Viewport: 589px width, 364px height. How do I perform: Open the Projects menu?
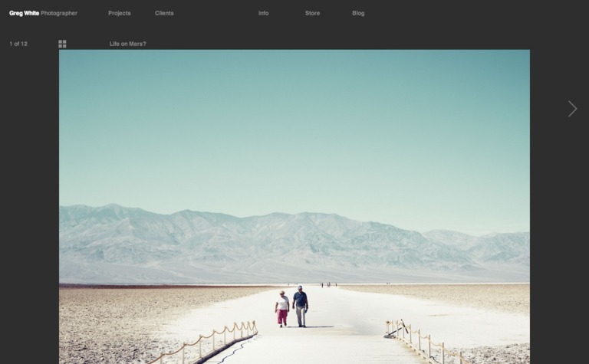click(x=119, y=13)
